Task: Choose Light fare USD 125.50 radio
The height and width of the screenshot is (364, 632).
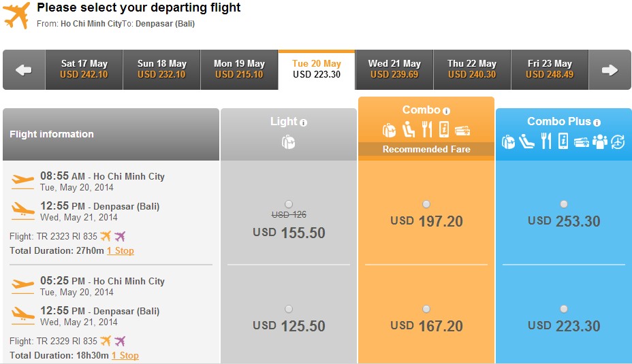Action: [289, 309]
